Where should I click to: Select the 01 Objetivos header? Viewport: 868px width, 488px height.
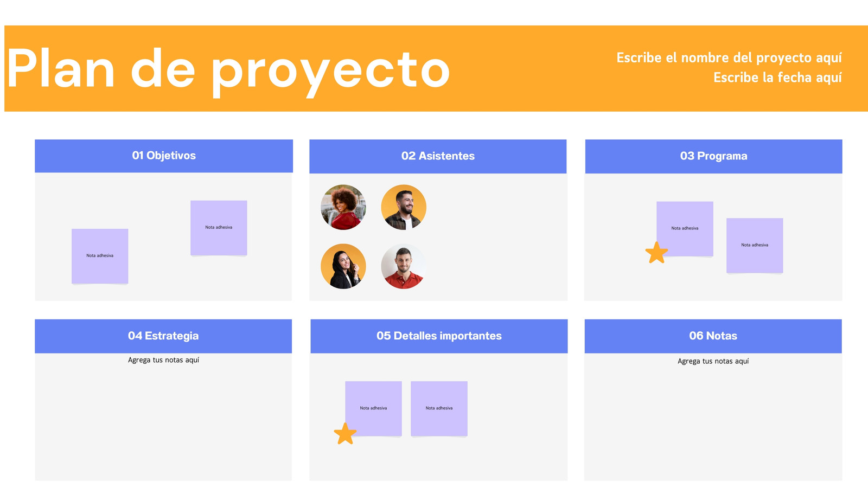point(164,156)
